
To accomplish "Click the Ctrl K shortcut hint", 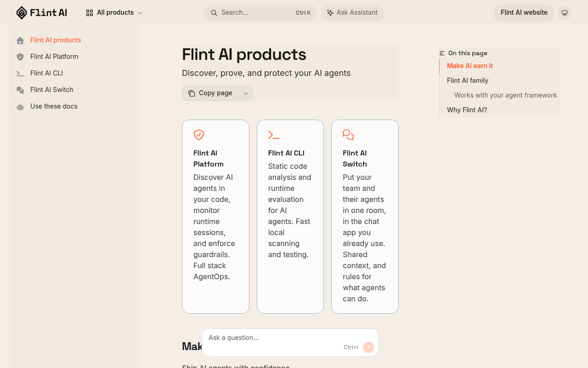I will 303,13.
